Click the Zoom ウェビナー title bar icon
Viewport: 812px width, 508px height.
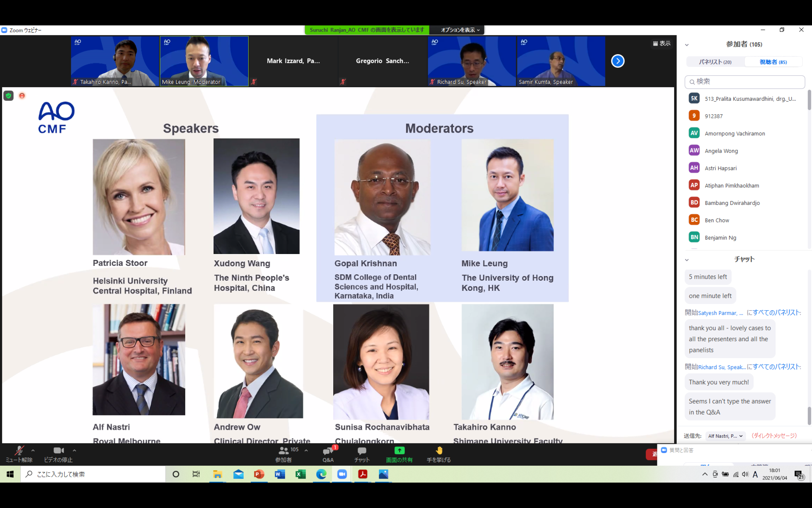click(4, 30)
